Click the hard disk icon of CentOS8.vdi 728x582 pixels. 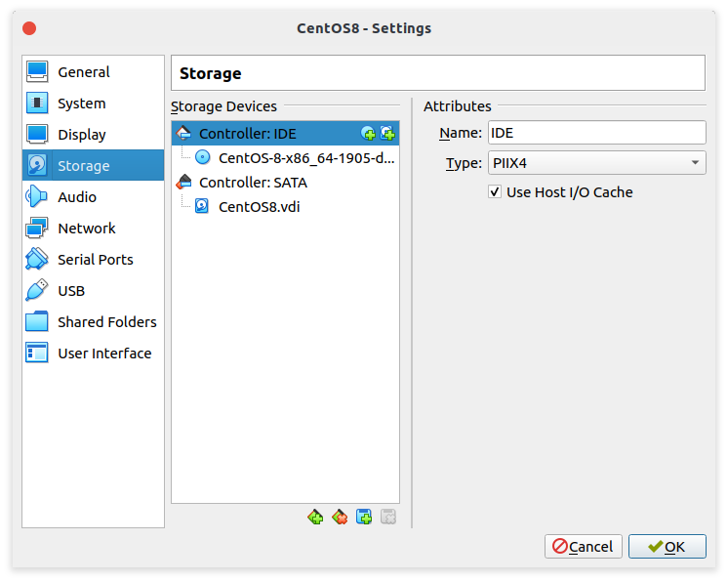(202, 206)
